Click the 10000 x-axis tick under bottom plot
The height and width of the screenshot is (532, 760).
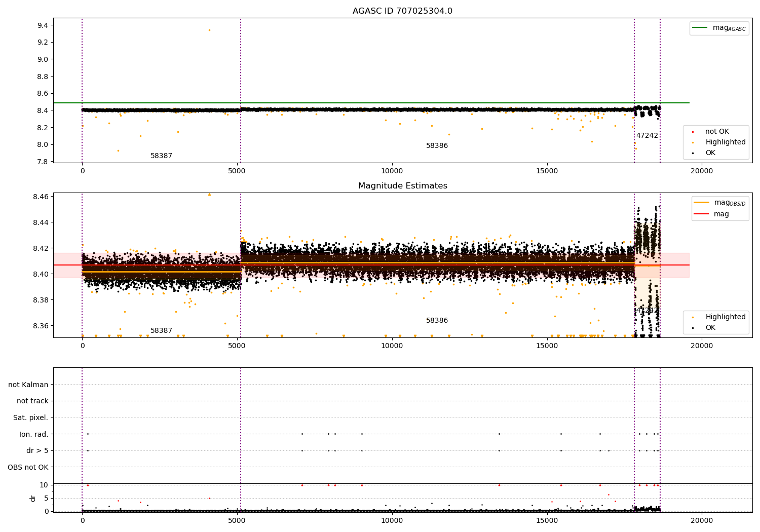point(392,520)
